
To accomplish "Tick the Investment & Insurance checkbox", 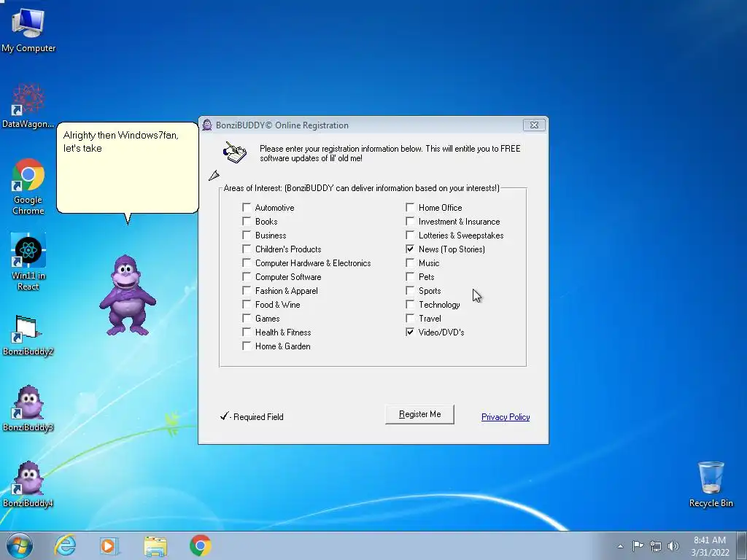I will 410,221.
